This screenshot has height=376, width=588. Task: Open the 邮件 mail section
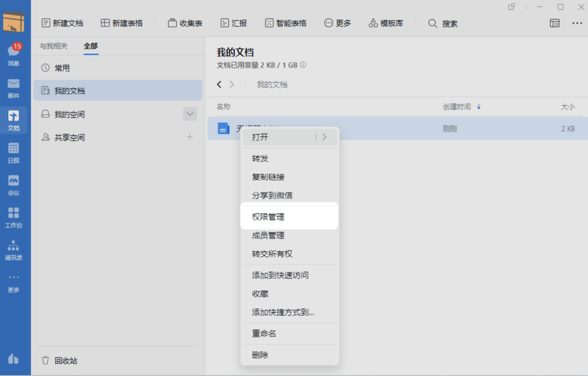pos(13,88)
